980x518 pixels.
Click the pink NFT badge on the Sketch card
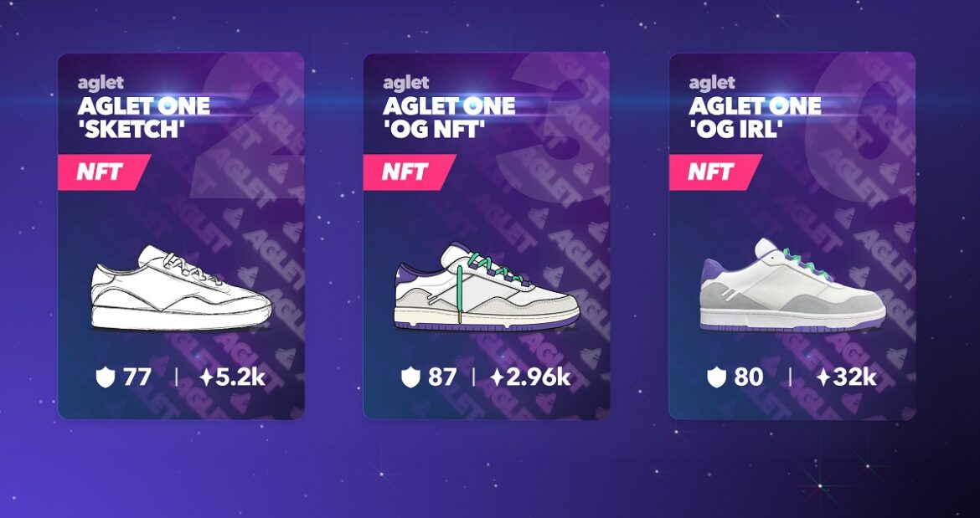point(105,172)
